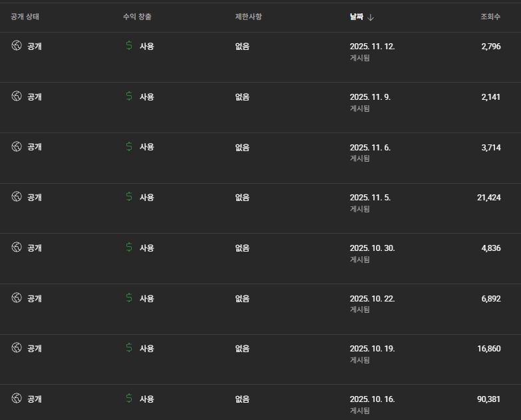Select the 2025. 10. 19. date cell
Image resolution: width=521 pixels, height=420 pixels.
pos(372,349)
